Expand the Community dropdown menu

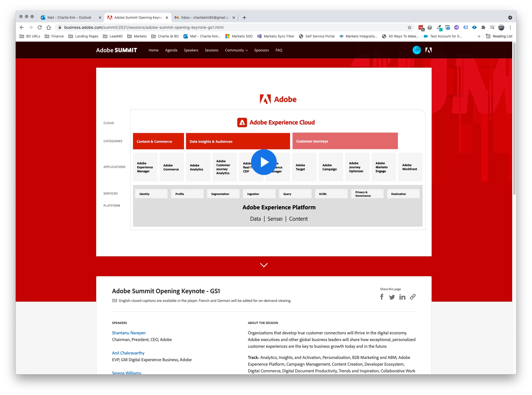pyautogui.click(x=236, y=50)
